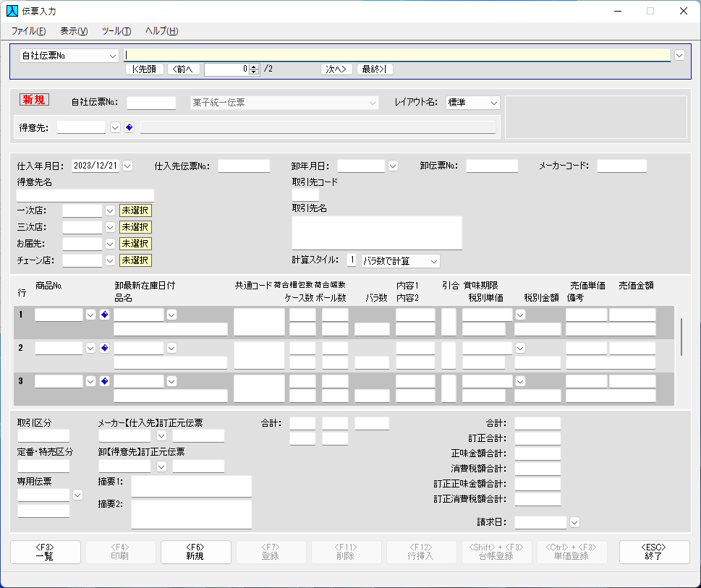Image resolution: width=701 pixels, height=588 pixels.
Task: Open the 商品№ dropdown in row 1
Action: [90, 315]
